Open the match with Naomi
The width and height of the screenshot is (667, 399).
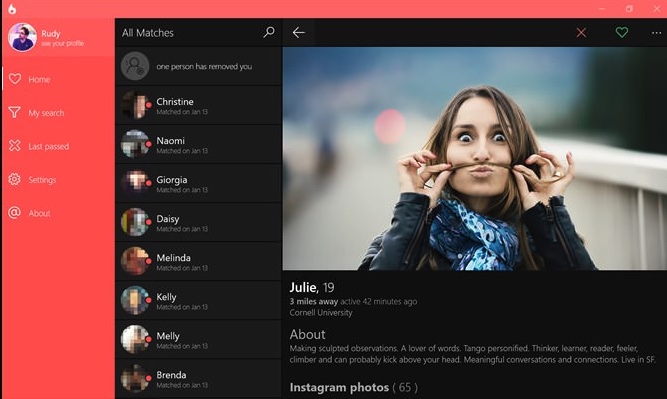[x=198, y=144]
